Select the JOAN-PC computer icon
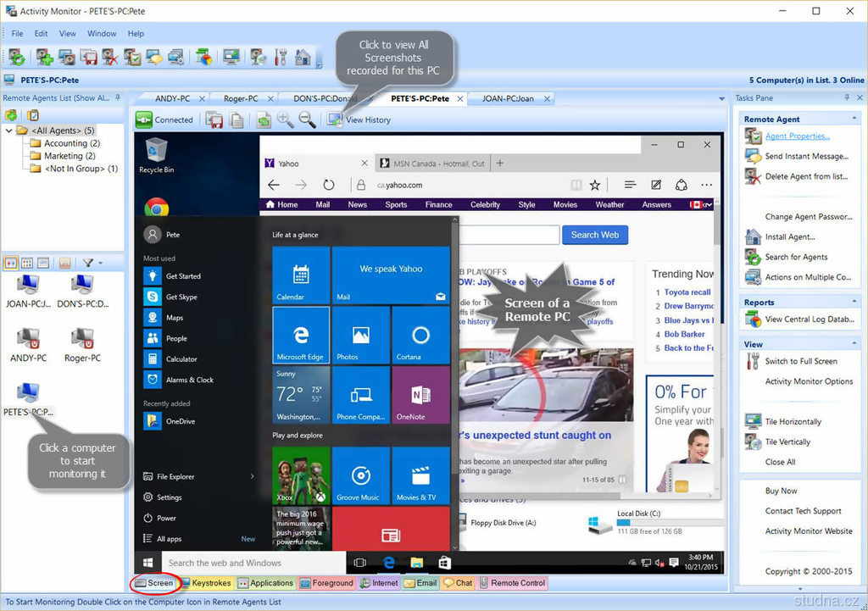This screenshot has width=868, height=611. 28,292
